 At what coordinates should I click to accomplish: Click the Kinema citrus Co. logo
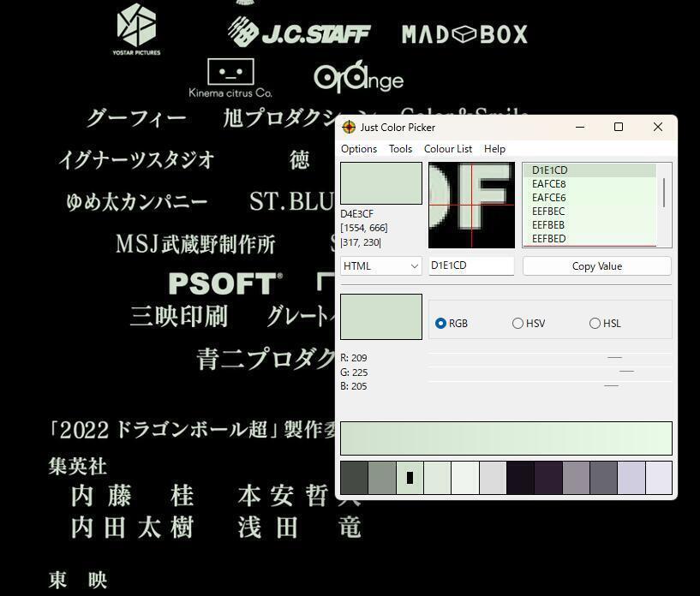tap(230, 78)
